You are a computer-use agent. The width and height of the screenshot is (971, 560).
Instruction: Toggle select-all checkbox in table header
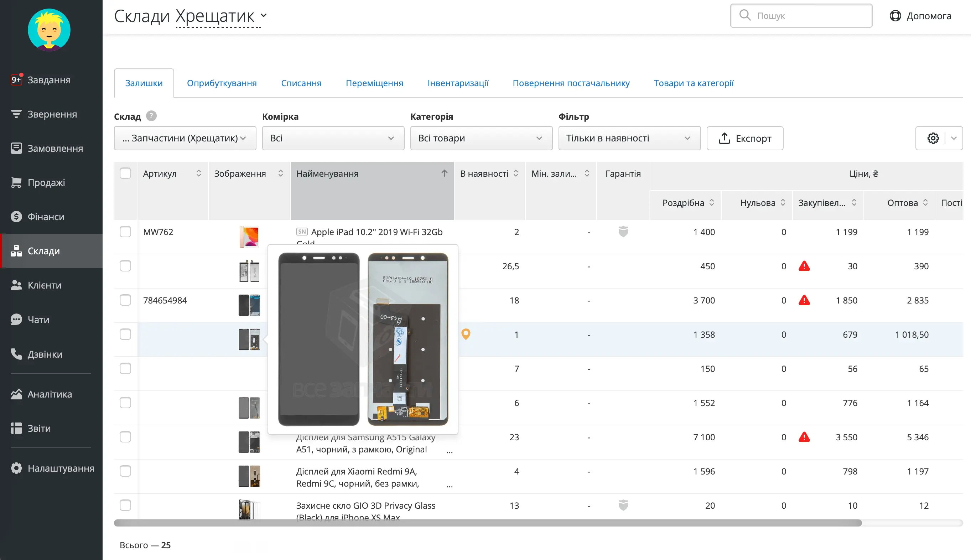coord(125,173)
